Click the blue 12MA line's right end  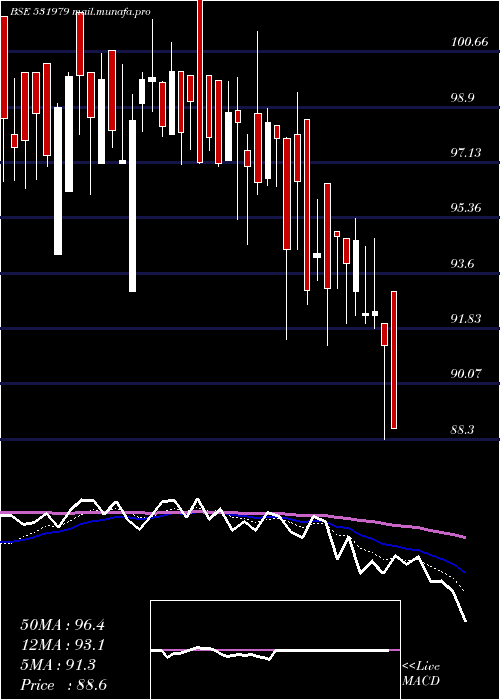pos(465,572)
